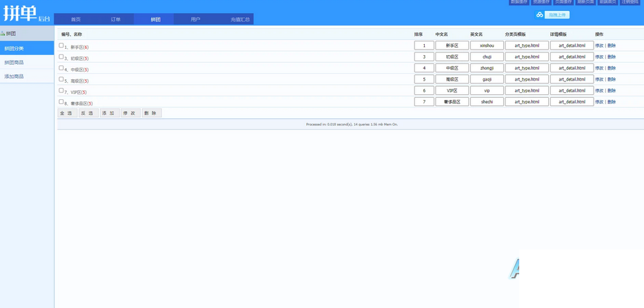Click the 全选 button
The height and width of the screenshot is (308, 644).
(x=68, y=113)
